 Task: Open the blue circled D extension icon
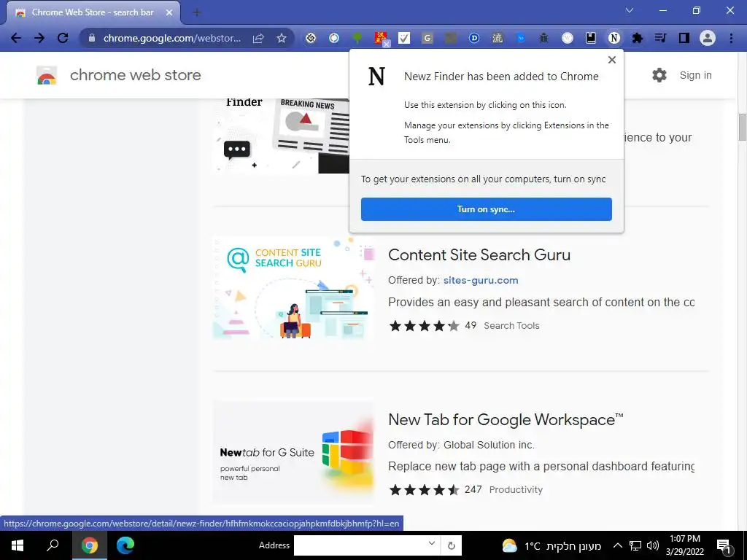coord(474,38)
